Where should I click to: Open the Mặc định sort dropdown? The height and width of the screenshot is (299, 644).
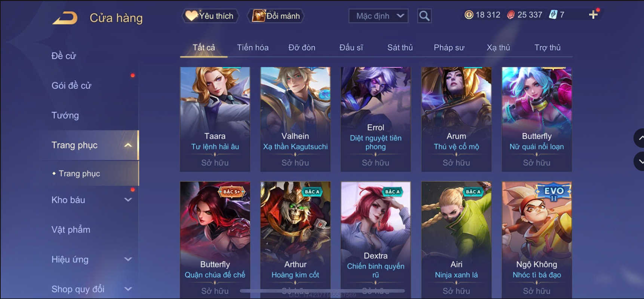pos(378,16)
